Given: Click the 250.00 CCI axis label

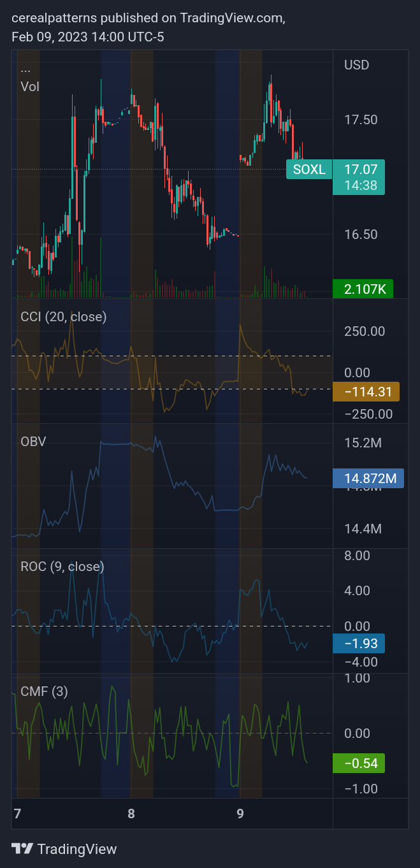Looking at the screenshot, I should coord(365,331).
